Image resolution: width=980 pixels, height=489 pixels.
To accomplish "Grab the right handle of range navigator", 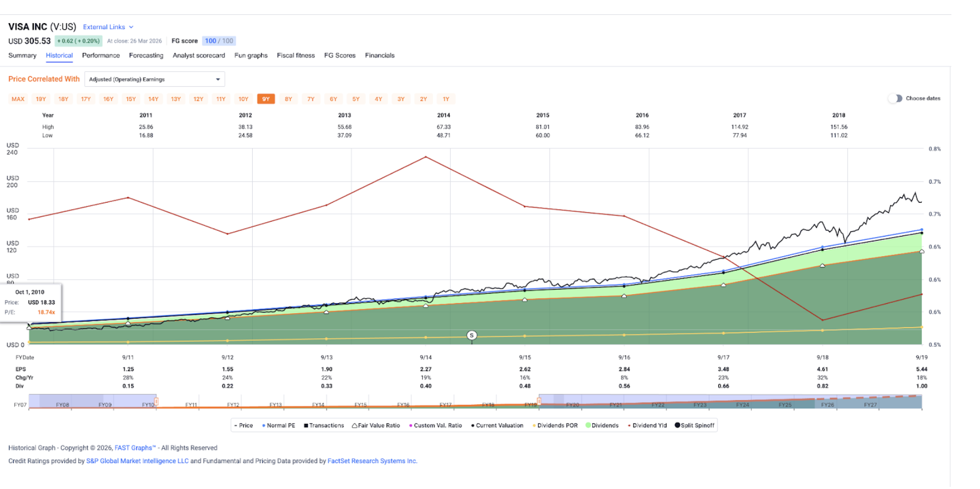I will [539, 402].
